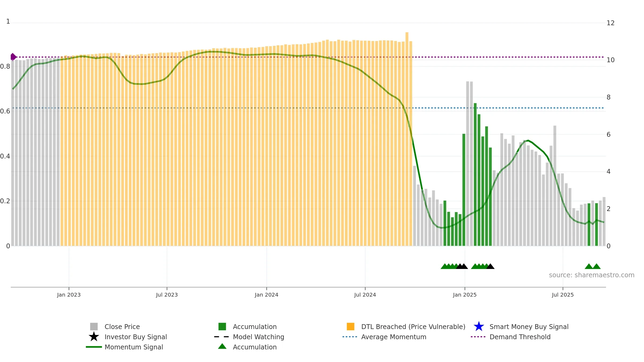644x362 pixels.
Task: Toggle the DTL Breached (Price Vulnerable) label
Action: point(413,327)
